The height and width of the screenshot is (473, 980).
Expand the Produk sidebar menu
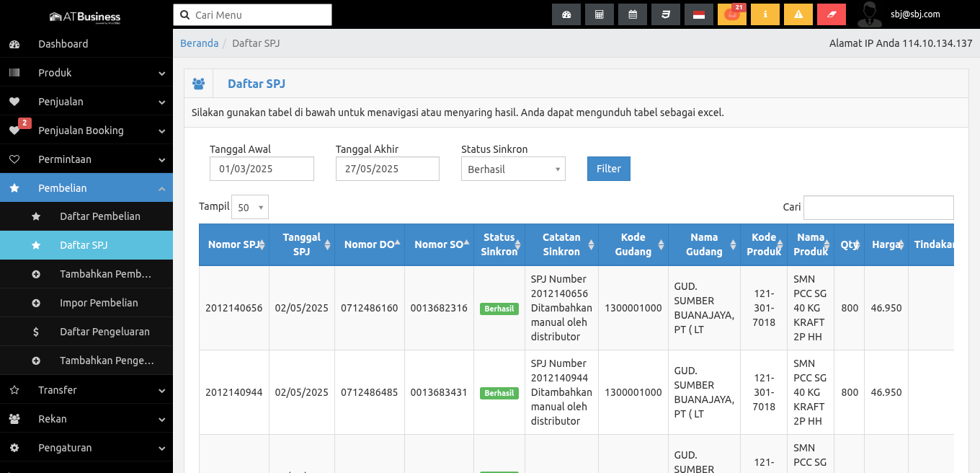pos(86,73)
